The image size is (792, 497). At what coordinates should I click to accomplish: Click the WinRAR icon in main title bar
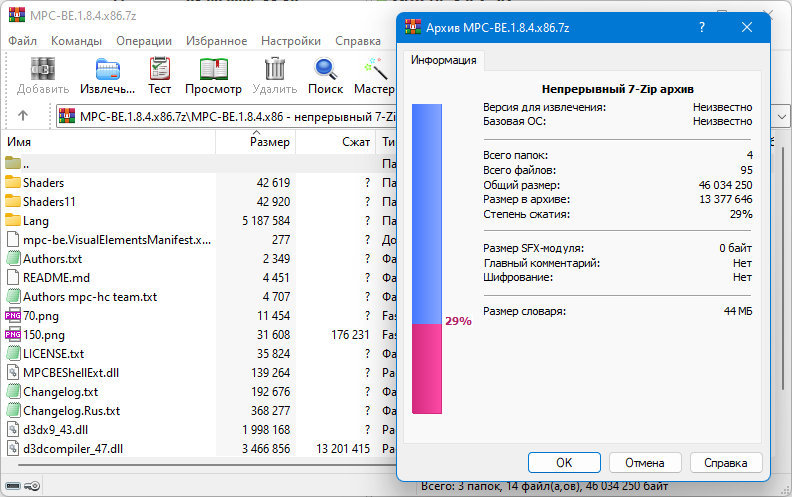click(17, 15)
